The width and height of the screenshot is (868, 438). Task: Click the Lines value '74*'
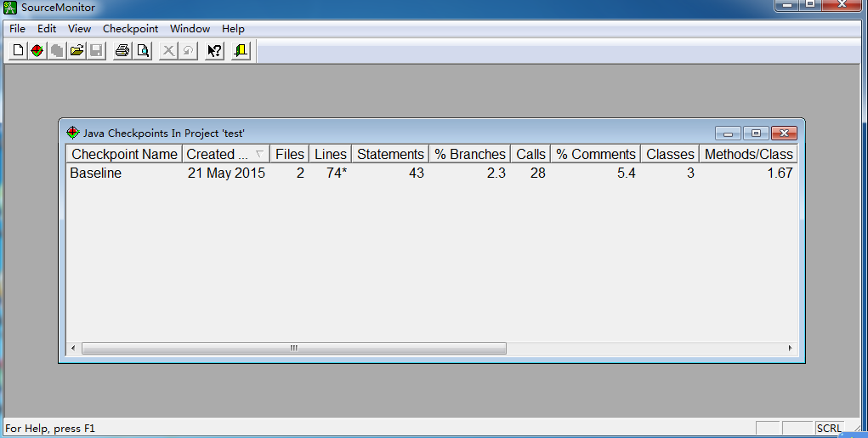tap(337, 173)
